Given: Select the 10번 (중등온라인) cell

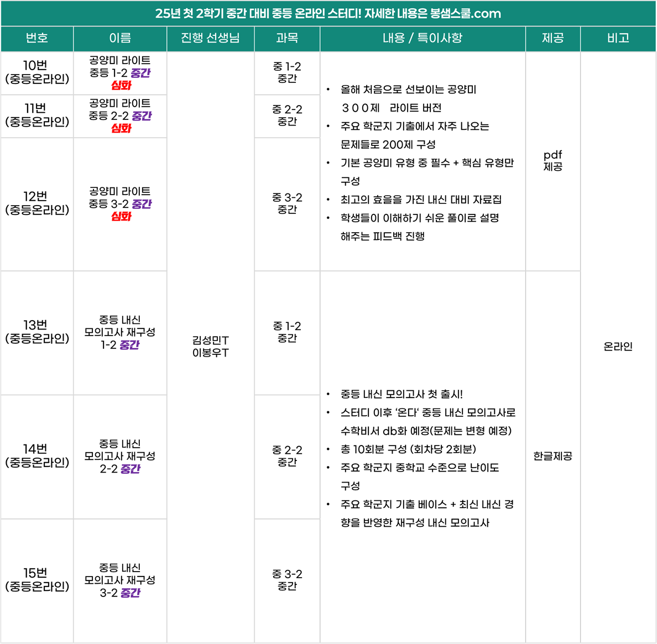Looking at the screenshot, I should [x=37, y=72].
